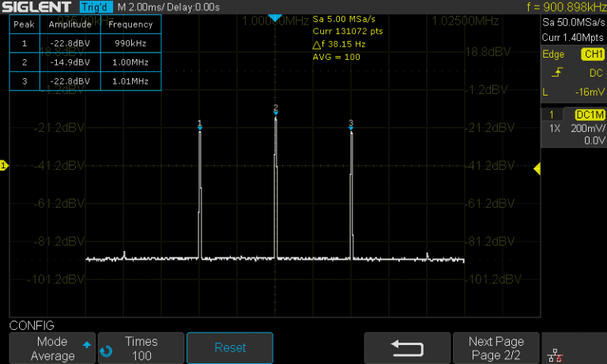This screenshot has width=607, height=364.
Task: Open the CONFIG menu label
Action: click(32, 325)
